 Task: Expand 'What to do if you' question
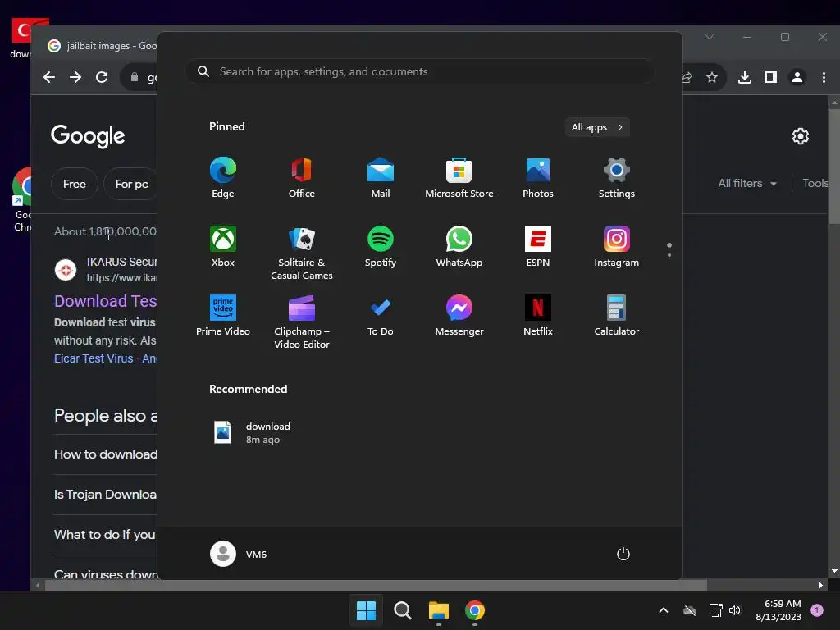click(106, 535)
